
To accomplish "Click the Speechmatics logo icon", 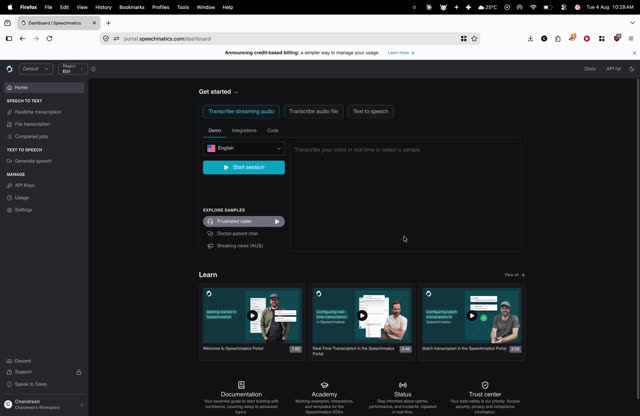I will [9, 69].
